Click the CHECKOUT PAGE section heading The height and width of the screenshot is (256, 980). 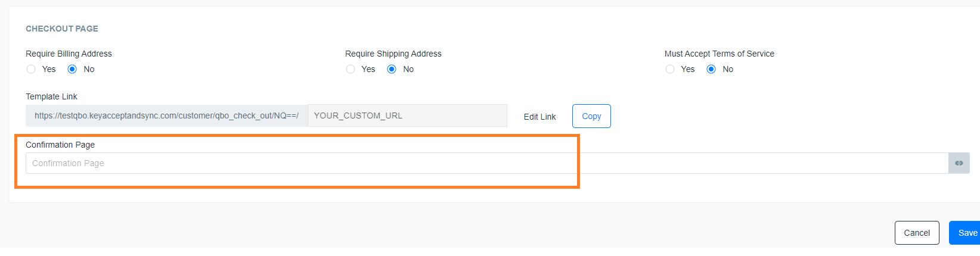click(62, 29)
